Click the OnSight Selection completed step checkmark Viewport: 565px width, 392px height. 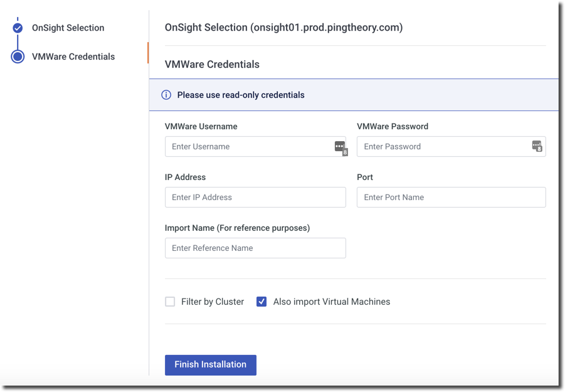18,28
